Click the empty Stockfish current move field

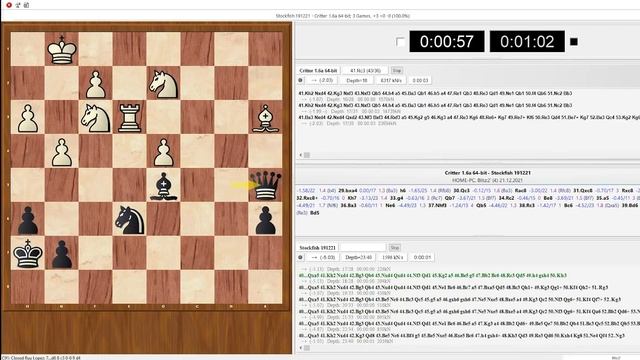pyautogui.click(x=362, y=247)
